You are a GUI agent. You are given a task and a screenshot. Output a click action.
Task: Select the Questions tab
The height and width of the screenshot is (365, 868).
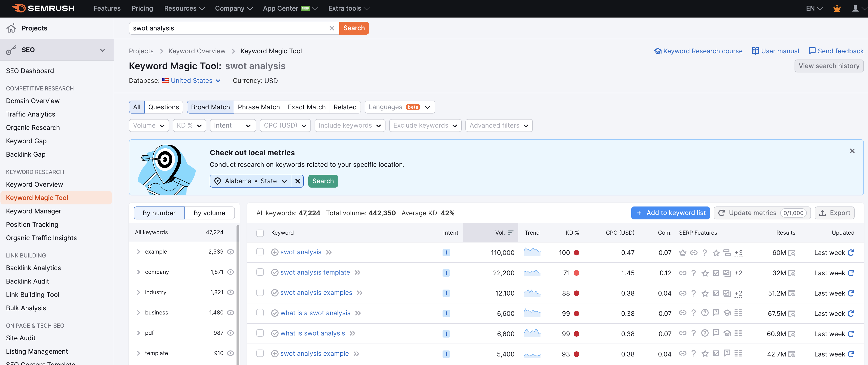pyautogui.click(x=164, y=107)
